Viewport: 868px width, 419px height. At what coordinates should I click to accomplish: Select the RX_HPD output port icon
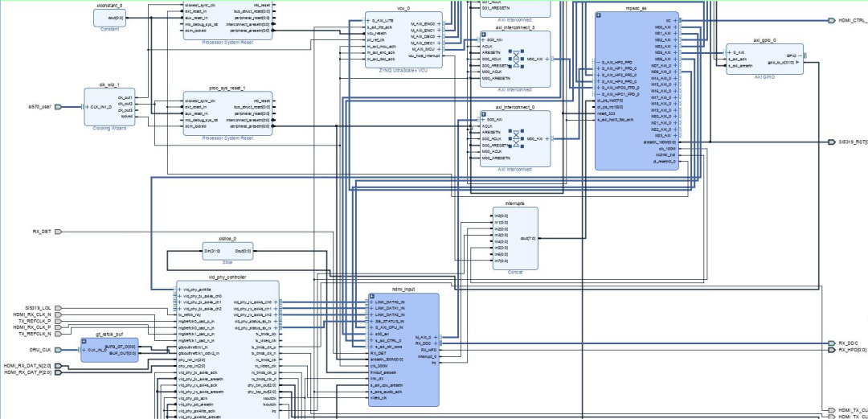(832, 350)
